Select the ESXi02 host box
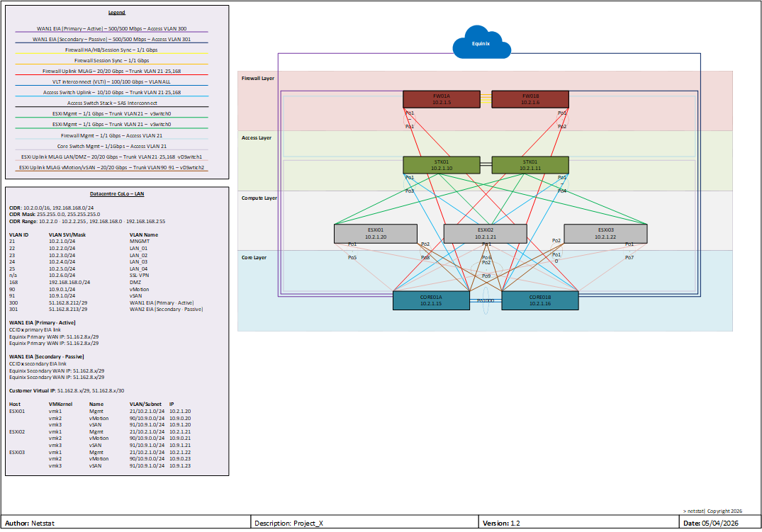 coord(486,234)
